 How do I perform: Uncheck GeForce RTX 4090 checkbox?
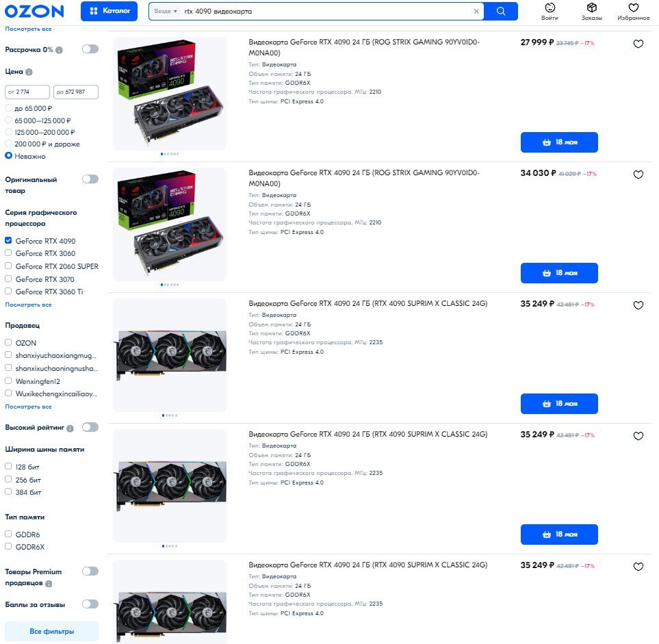tap(8, 240)
